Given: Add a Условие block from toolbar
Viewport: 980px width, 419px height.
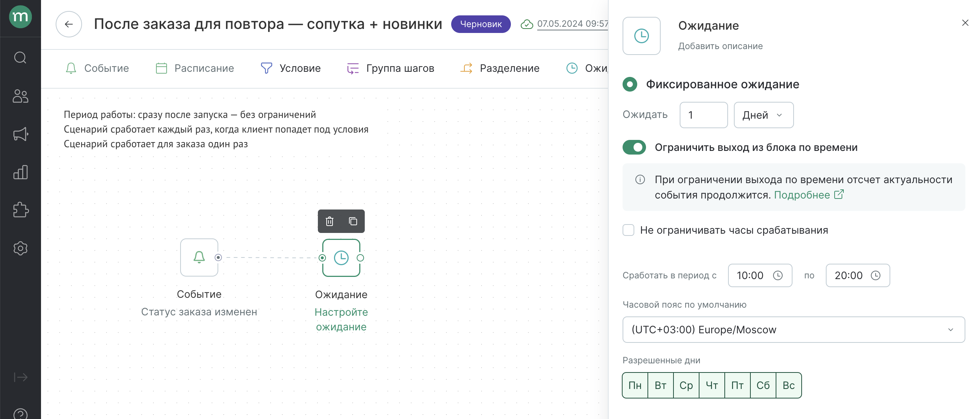Looking at the screenshot, I should point(291,68).
